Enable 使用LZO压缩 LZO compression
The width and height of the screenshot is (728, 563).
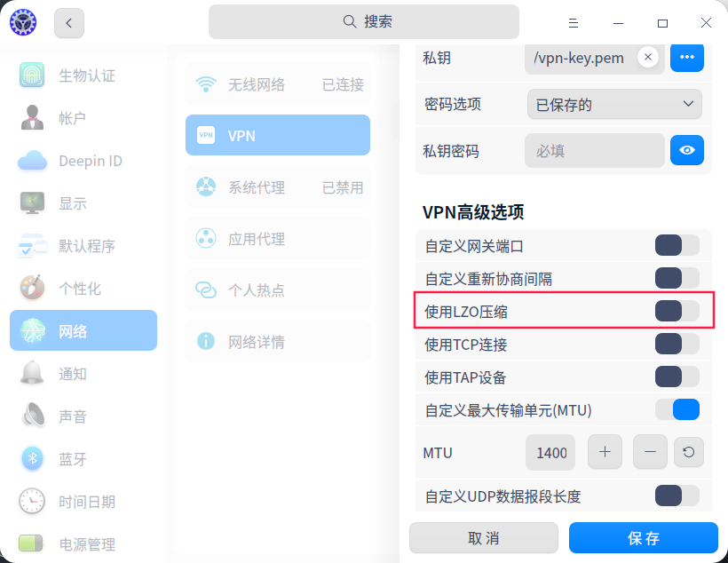[677, 311]
